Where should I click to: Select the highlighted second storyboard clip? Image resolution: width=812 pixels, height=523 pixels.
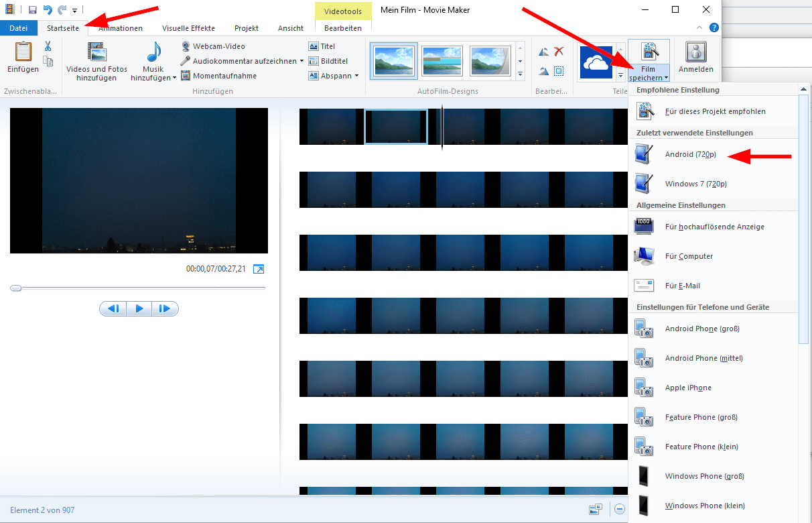tap(396, 126)
